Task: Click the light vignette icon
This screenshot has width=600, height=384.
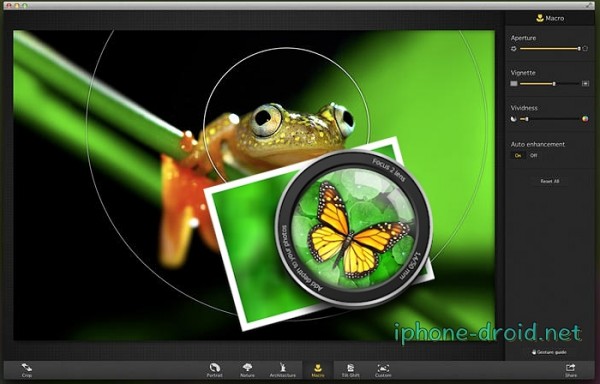Action: point(514,83)
